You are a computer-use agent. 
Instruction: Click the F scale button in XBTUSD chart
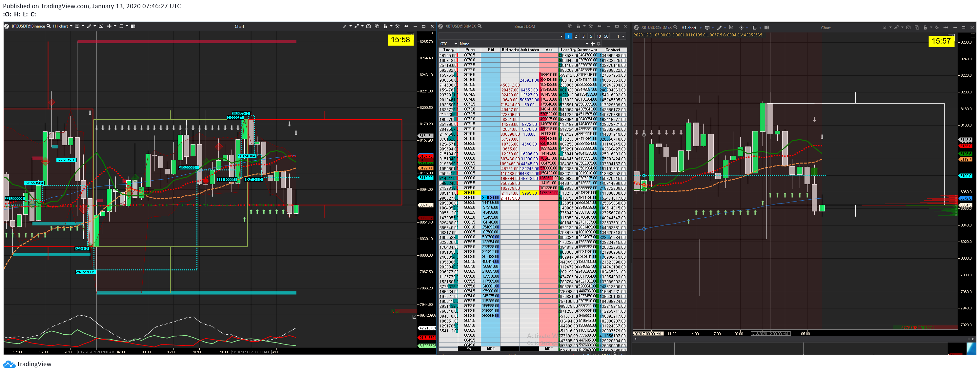(x=973, y=35)
